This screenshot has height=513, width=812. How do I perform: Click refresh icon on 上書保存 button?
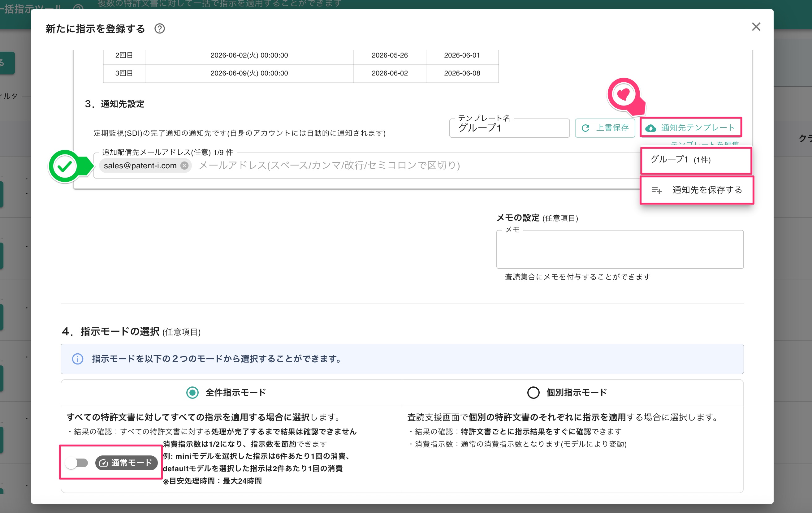point(585,128)
